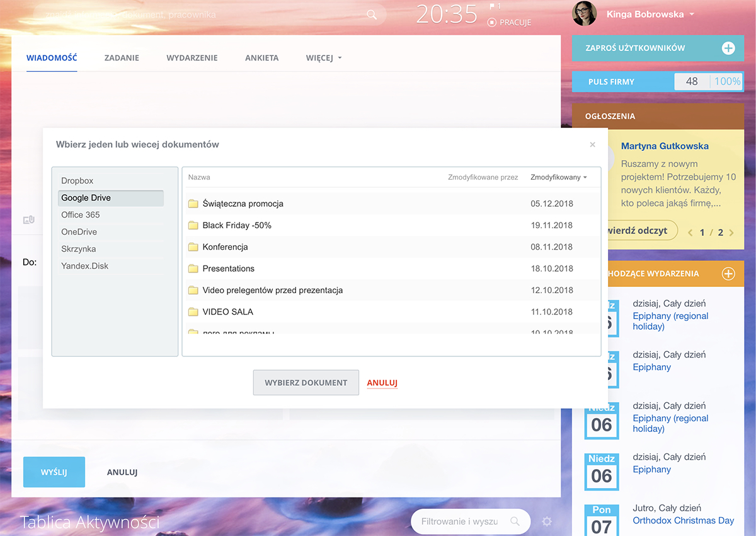Expand the Kinga Bobrowska user menu
The height and width of the screenshot is (536, 756).
point(692,15)
